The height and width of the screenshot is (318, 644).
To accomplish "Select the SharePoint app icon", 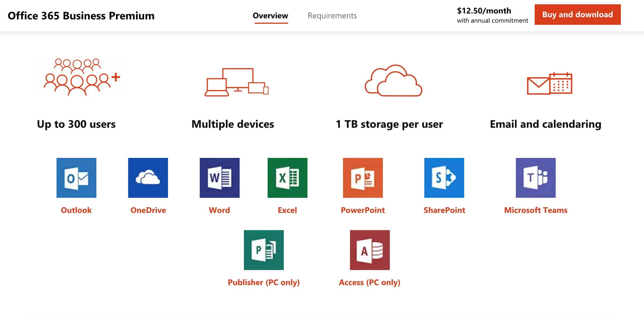I will (x=444, y=178).
